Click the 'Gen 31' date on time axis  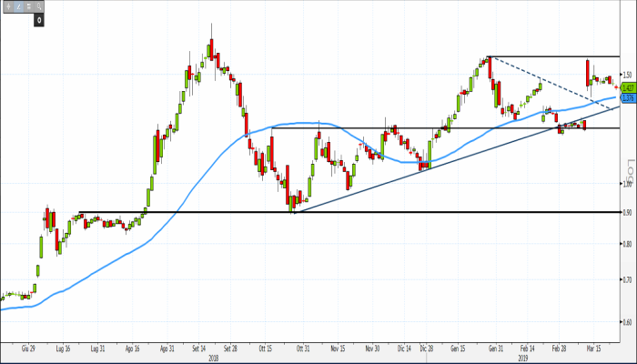496,348
